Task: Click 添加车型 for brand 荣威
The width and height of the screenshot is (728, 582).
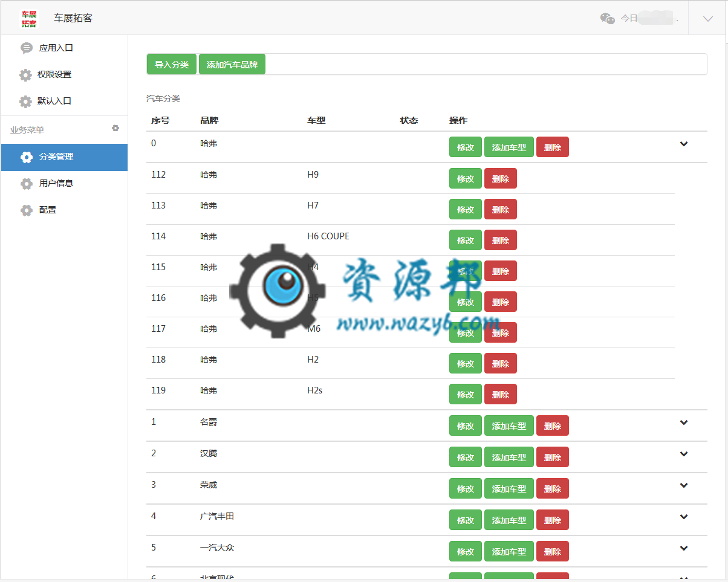Action: click(509, 488)
